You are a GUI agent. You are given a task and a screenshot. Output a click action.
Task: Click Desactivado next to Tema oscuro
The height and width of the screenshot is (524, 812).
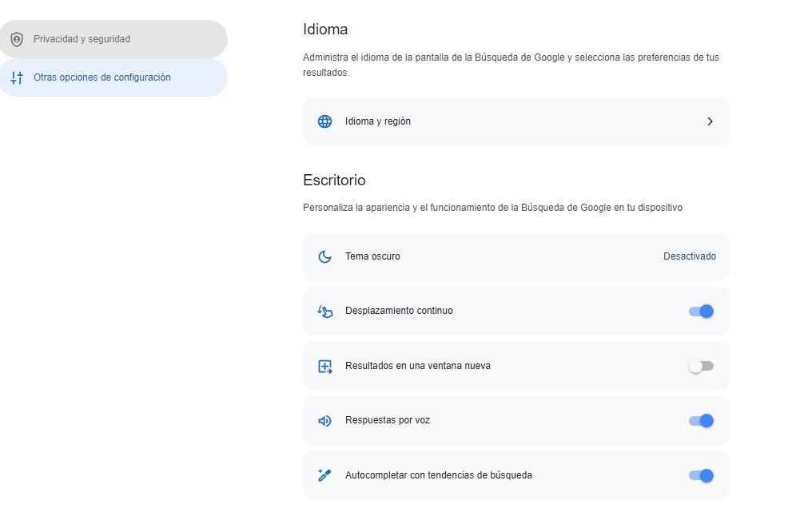pos(690,256)
